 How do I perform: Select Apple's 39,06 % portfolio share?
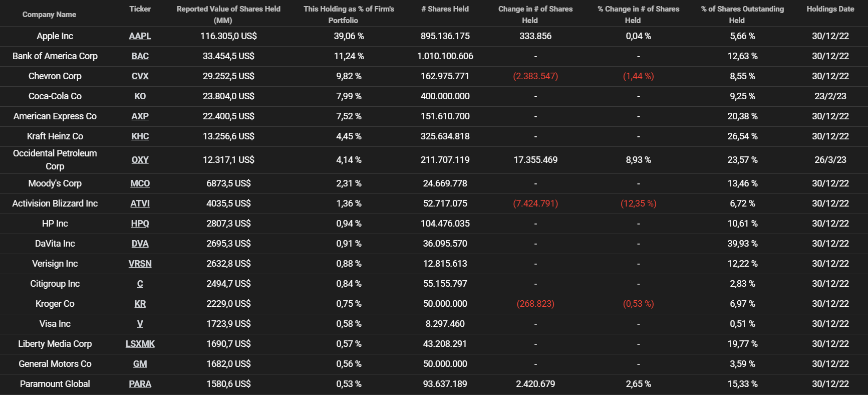(349, 36)
